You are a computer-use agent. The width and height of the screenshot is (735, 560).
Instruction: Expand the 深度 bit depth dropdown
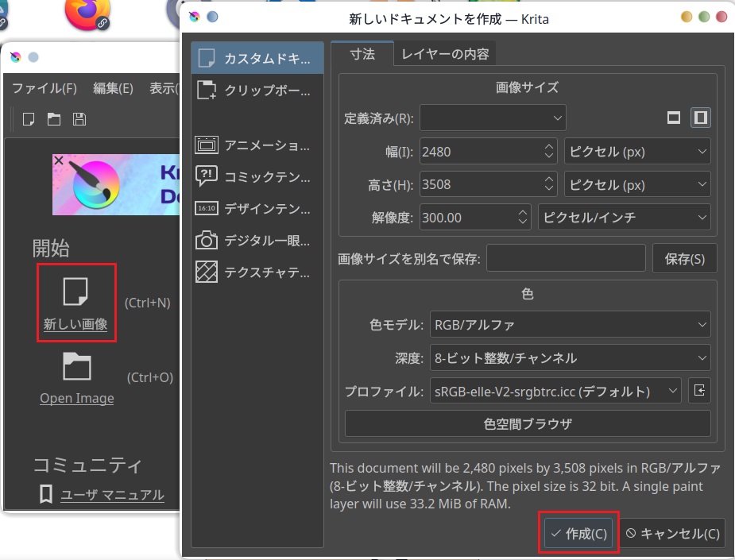click(570, 357)
